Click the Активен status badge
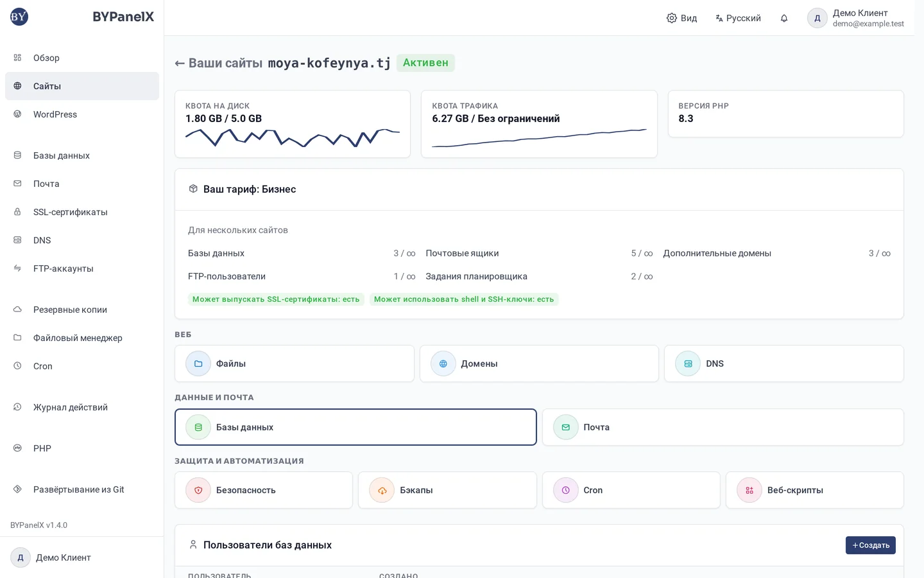Image resolution: width=924 pixels, height=578 pixels. click(x=425, y=63)
